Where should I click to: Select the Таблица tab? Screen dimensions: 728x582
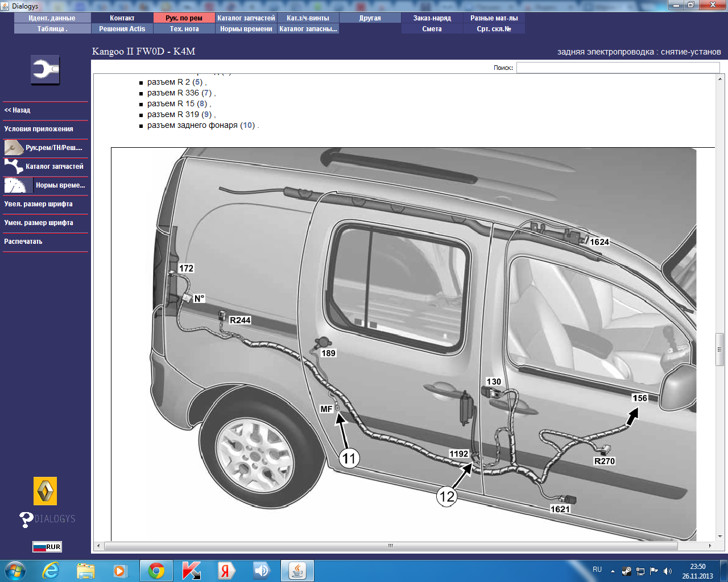pos(52,29)
